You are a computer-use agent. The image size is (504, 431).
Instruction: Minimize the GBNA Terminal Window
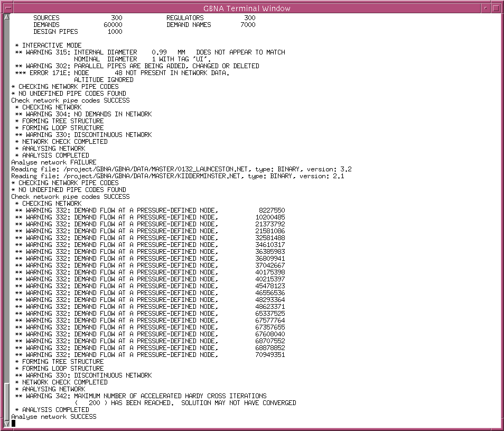click(x=485, y=8)
